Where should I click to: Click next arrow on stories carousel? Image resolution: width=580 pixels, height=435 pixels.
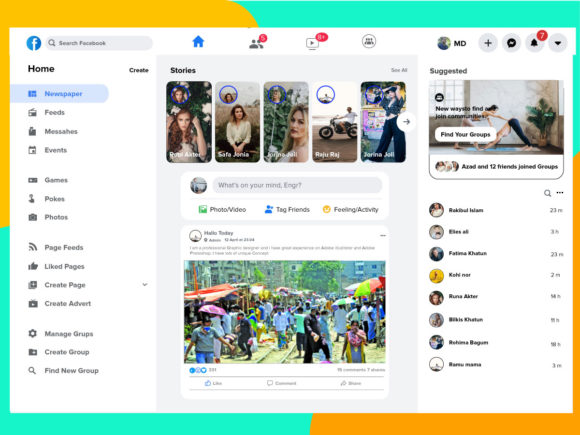tap(406, 122)
